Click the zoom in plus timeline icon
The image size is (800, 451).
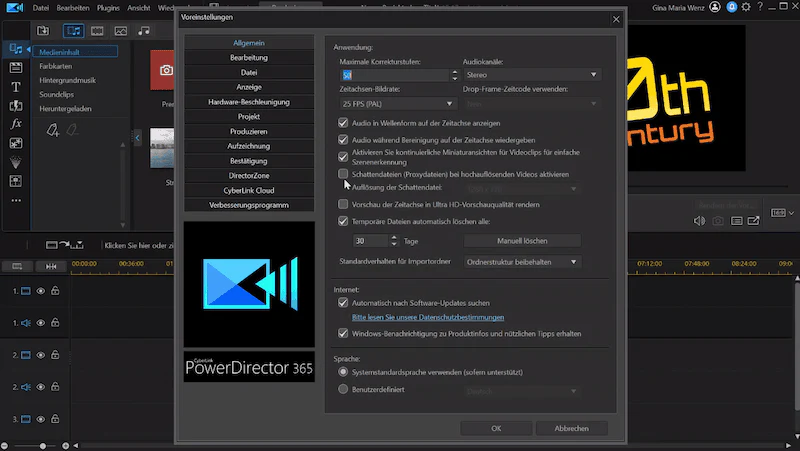pyautogui.click(x=65, y=446)
